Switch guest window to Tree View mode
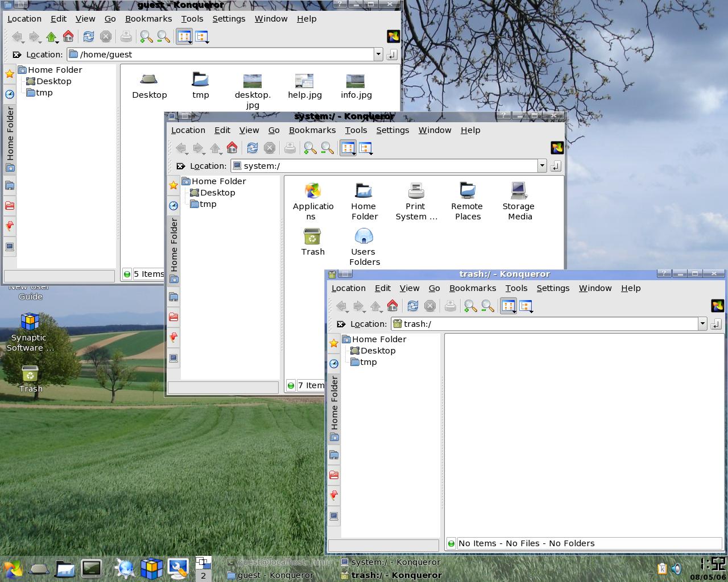 (x=202, y=37)
